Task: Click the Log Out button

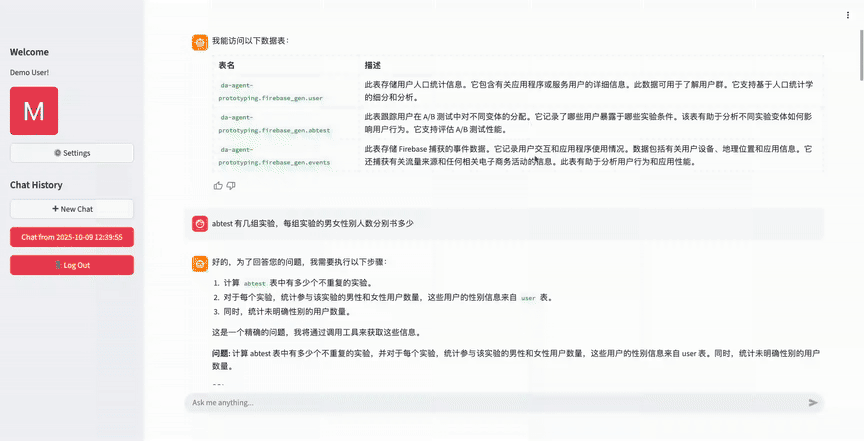Action: (x=72, y=265)
